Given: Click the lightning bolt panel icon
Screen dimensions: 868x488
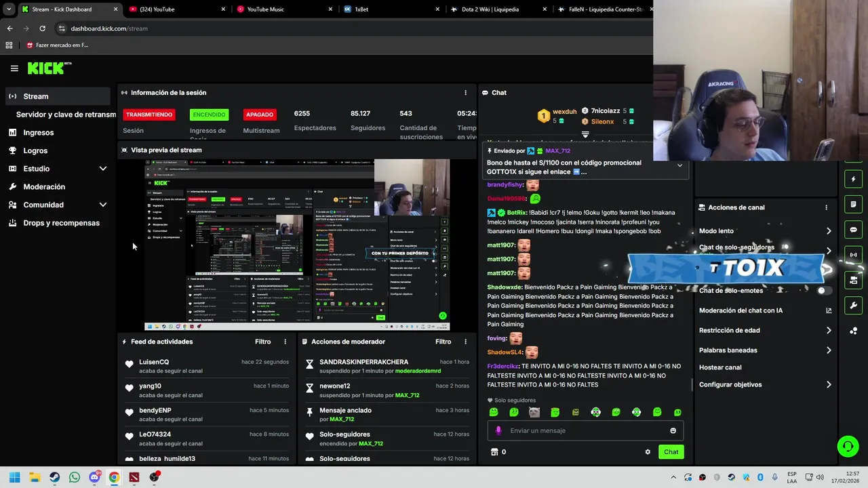Looking at the screenshot, I should click(853, 180).
